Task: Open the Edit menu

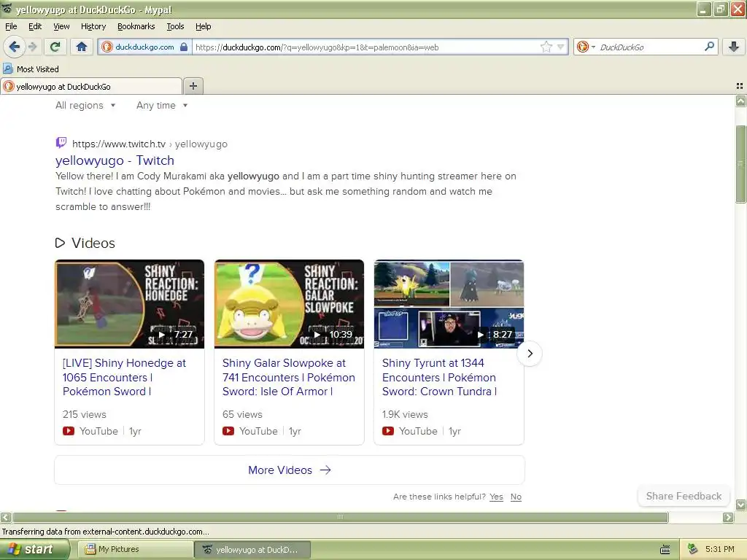Action: click(35, 26)
